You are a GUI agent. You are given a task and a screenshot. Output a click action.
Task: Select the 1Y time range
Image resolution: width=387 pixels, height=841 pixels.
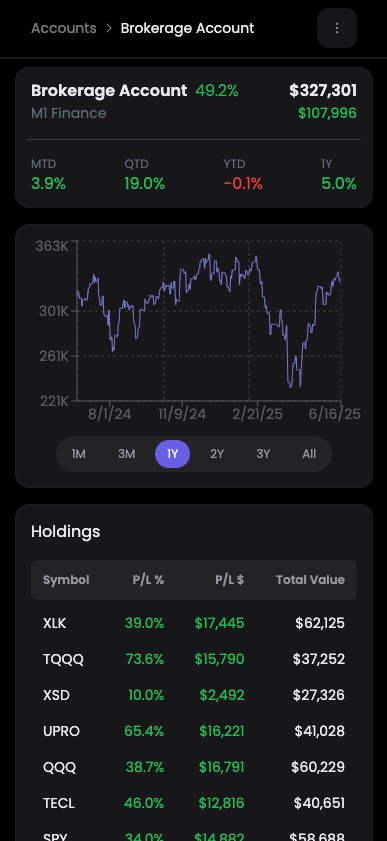pos(172,454)
